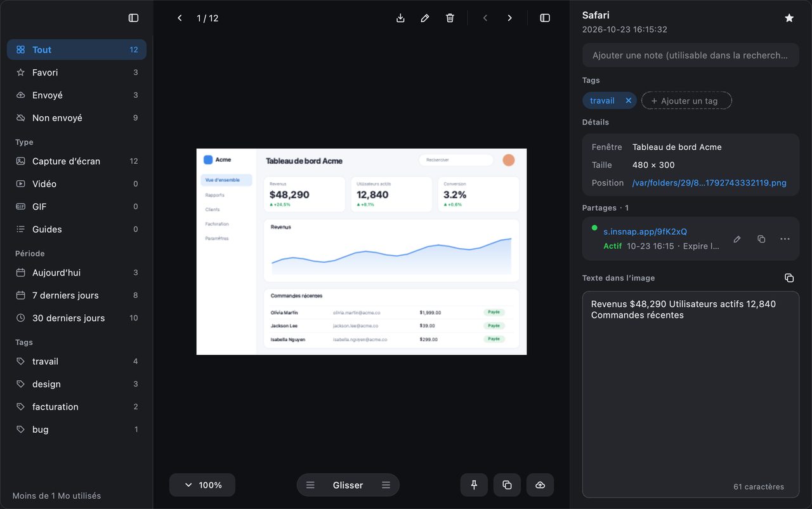Filter by Vidéo type
This screenshot has height=509, width=812.
(x=77, y=184)
